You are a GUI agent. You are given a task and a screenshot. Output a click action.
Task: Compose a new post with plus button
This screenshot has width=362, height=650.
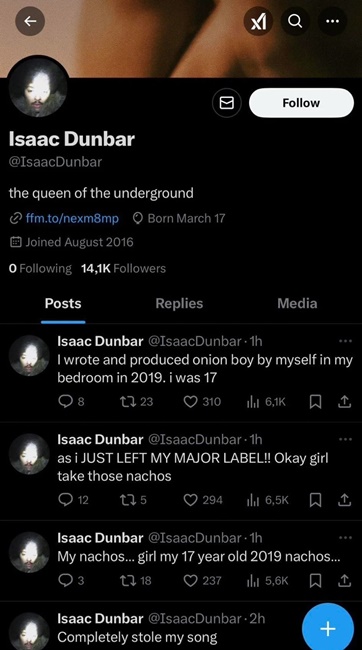(328, 629)
